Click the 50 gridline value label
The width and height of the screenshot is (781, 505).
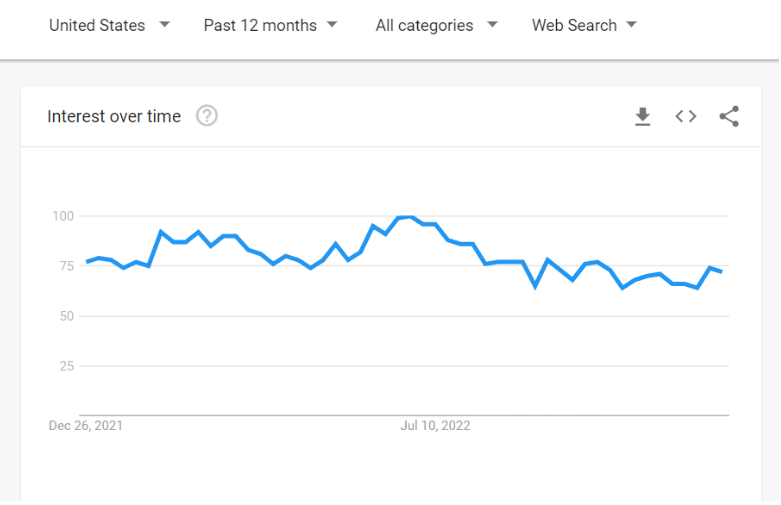point(67,316)
